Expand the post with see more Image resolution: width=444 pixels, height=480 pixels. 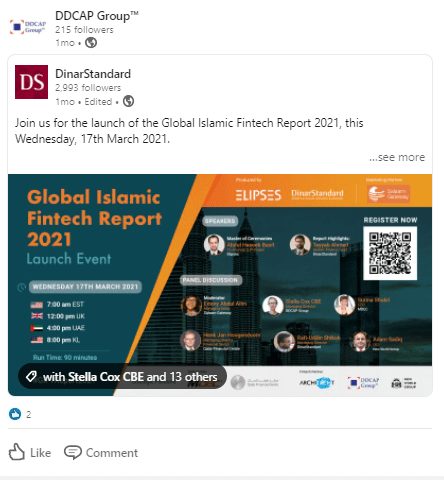coord(397,157)
